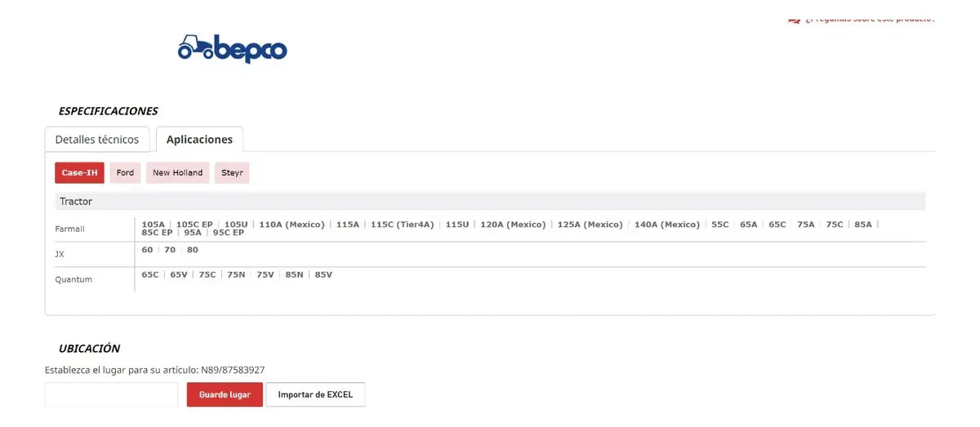Click Quantum model 65C
Screen dimensions: 980x427
pos(150,275)
